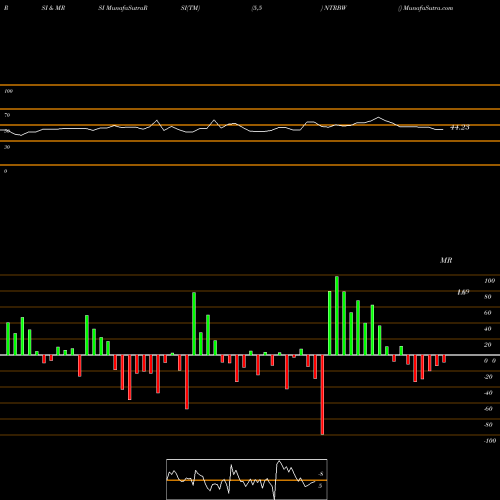Open the mini chart thumbnail at bottom
The image size is (500, 500).
click(247, 479)
